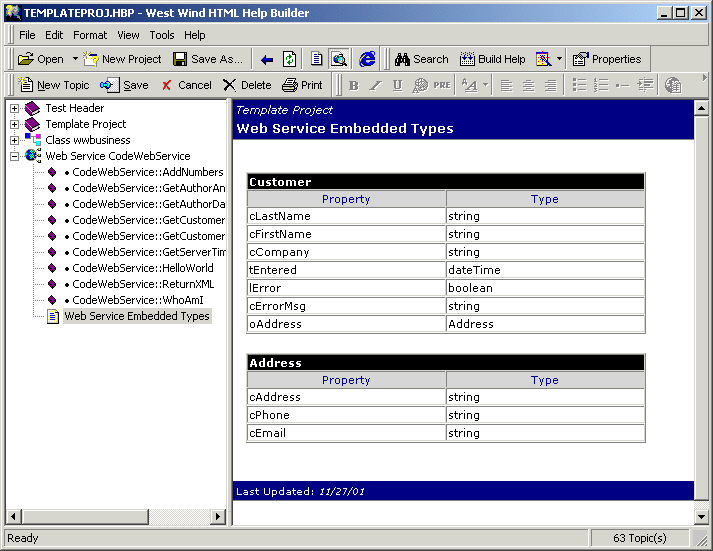Click tree horizontal scrollbar thumb
The image size is (713, 551).
tap(85, 516)
